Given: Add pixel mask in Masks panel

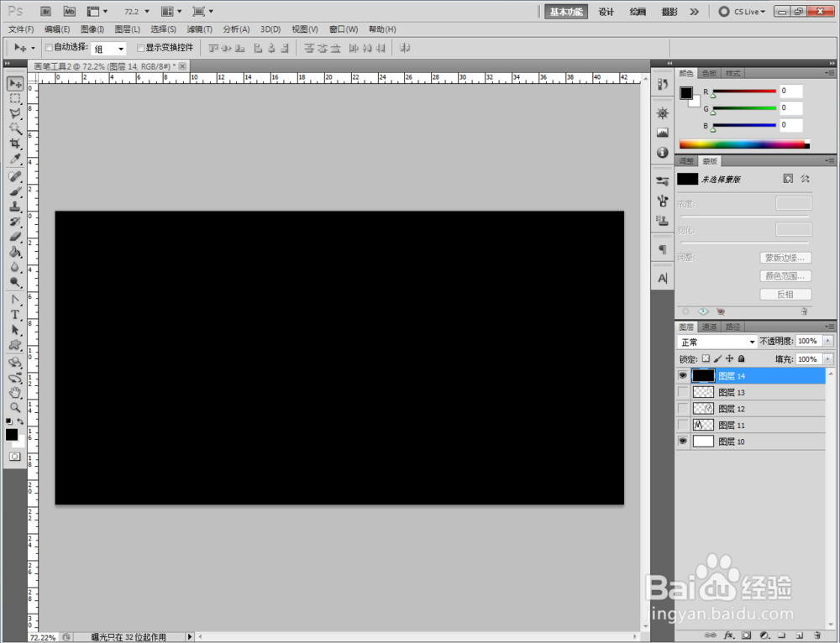Looking at the screenshot, I should tap(788, 179).
